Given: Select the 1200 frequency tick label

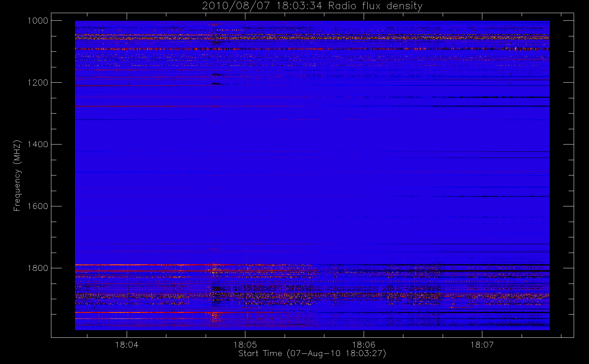Looking at the screenshot, I should (38, 83).
